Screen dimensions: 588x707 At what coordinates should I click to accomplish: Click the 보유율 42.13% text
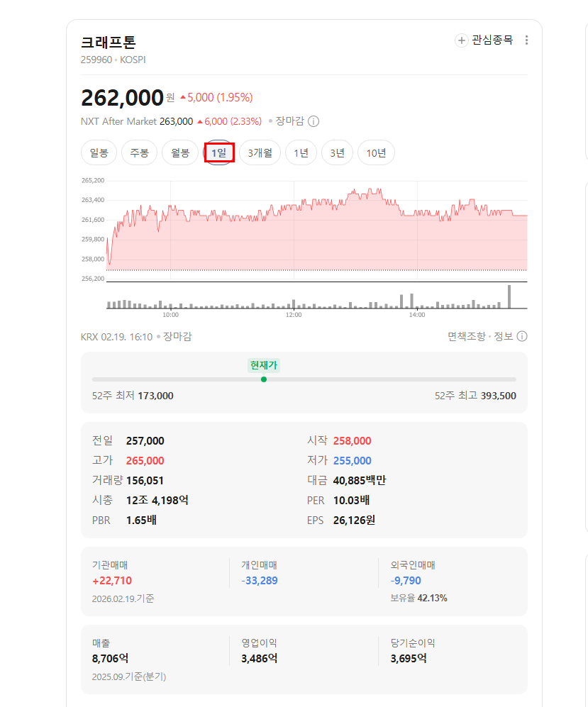[418, 598]
